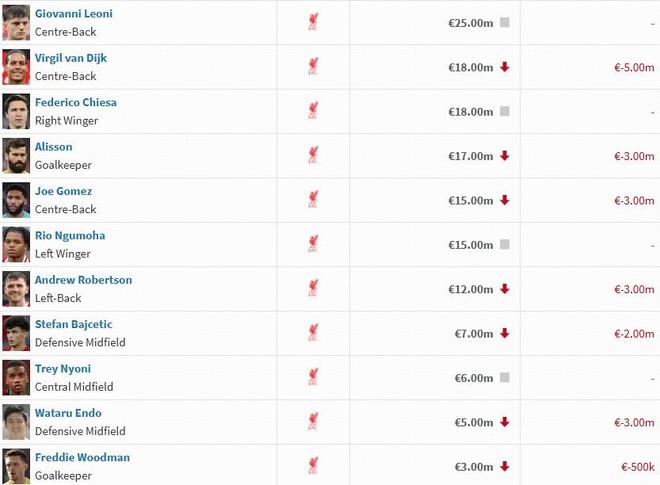Click Liverpool crest in Andrew Robertson row
The image size is (660, 485).
(x=314, y=289)
